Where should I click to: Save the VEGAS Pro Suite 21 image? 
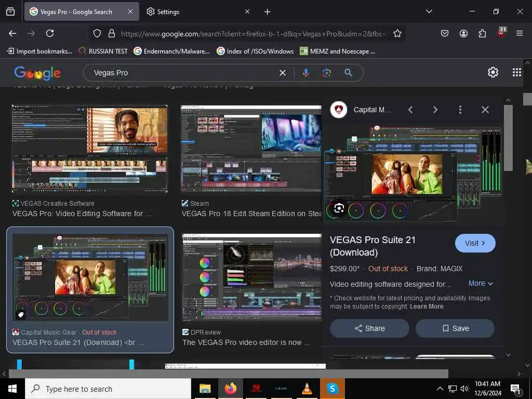pos(455,328)
